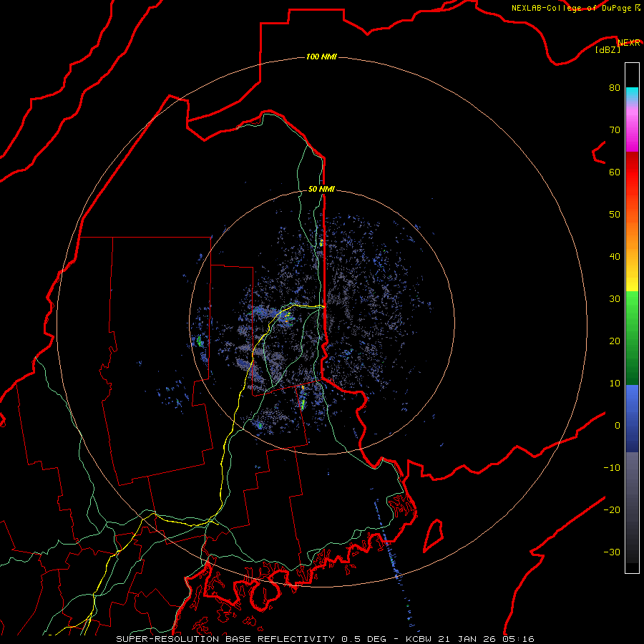Select the -20 value on dBZ scale
This screenshot has width=644, height=644.
point(612,510)
